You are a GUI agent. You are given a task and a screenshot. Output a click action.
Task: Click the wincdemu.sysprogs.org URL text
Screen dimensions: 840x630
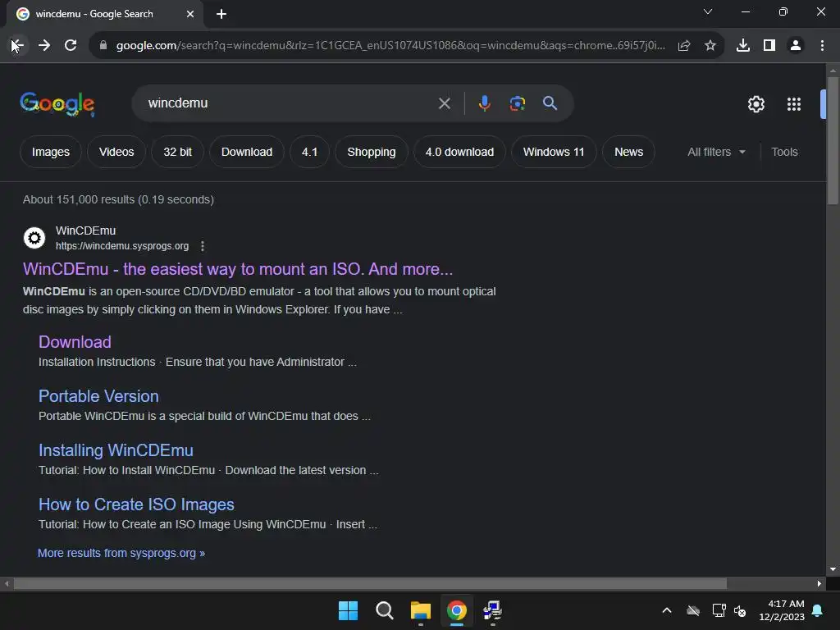[122, 246]
